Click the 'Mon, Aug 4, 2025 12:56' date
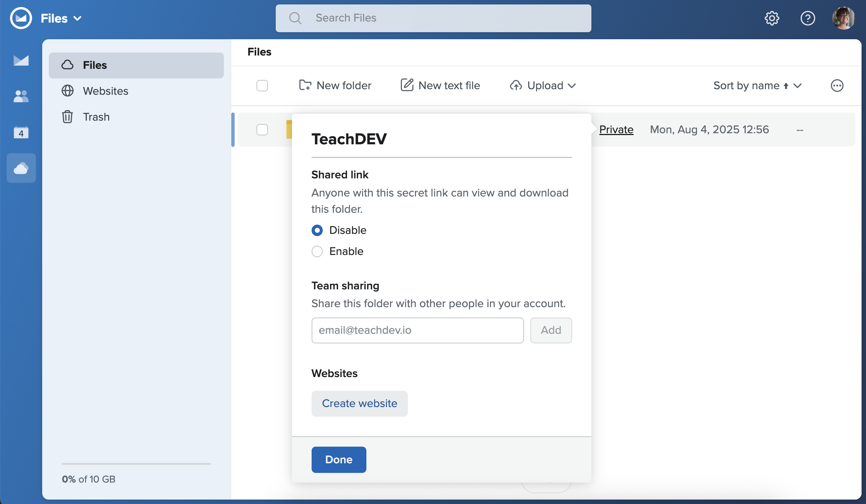866x504 pixels. click(709, 130)
